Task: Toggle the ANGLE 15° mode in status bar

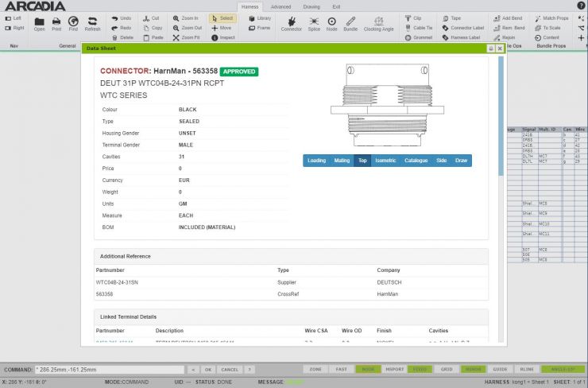Action: [563, 369]
